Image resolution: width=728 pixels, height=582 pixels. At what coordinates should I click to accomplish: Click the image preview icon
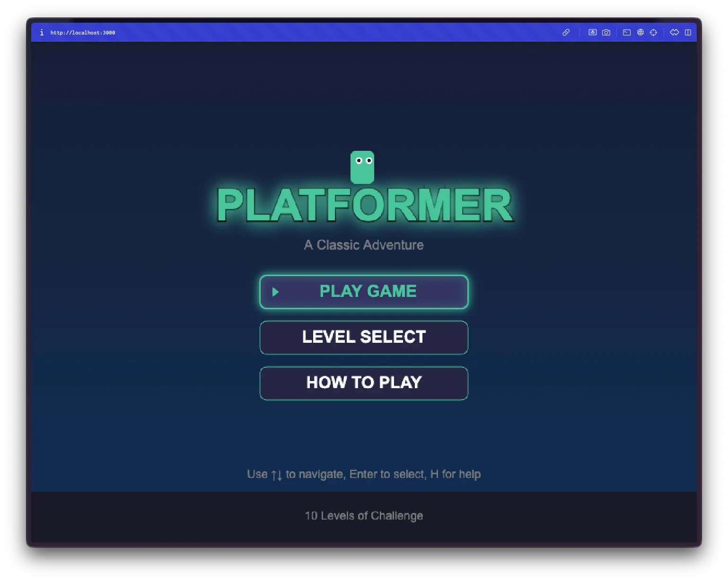pos(593,33)
